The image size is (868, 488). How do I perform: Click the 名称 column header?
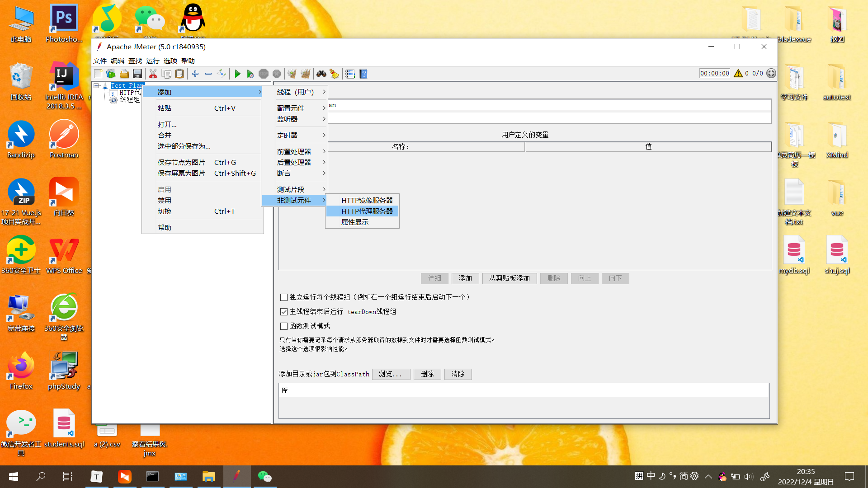click(x=401, y=146)
